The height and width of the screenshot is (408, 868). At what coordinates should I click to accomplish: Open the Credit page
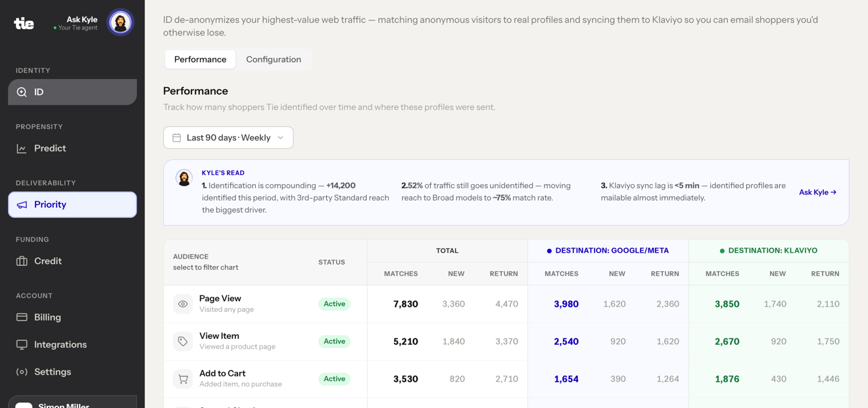coord(72,261)
